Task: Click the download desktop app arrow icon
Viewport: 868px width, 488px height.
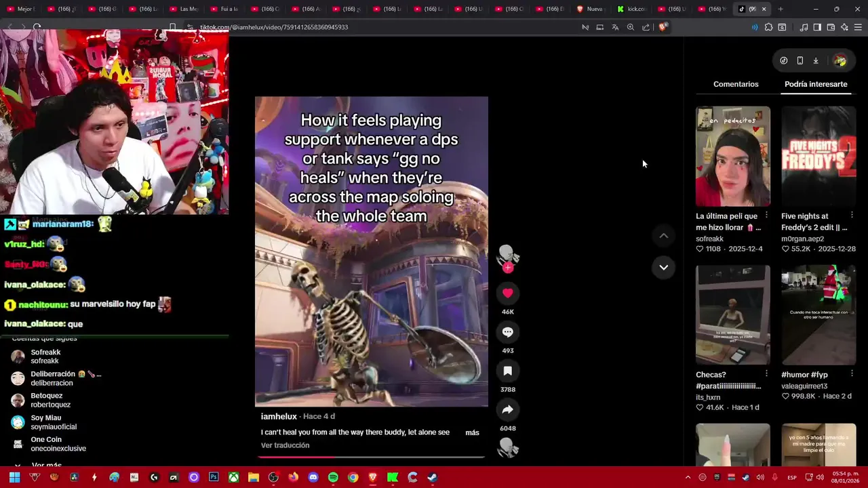Action: tap(816, 60)
